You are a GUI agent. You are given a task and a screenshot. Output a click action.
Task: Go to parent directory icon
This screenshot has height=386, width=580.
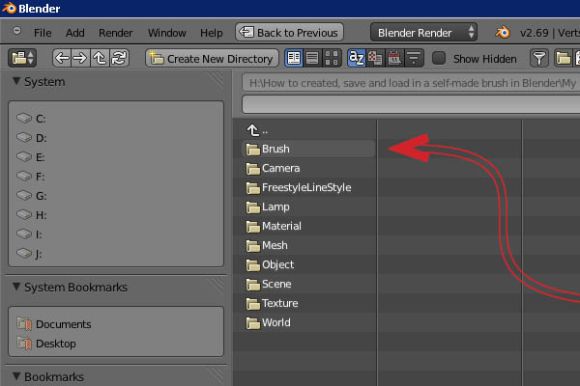100,58
